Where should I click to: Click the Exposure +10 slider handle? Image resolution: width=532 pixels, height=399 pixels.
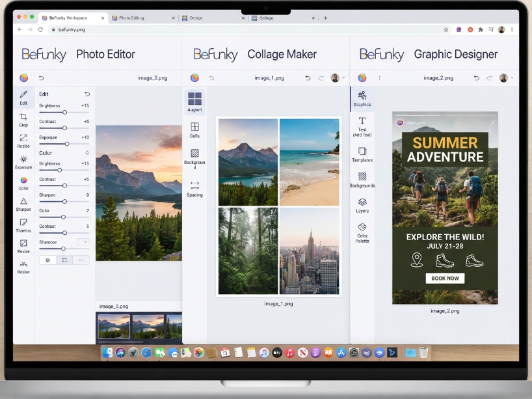(67, 144)
